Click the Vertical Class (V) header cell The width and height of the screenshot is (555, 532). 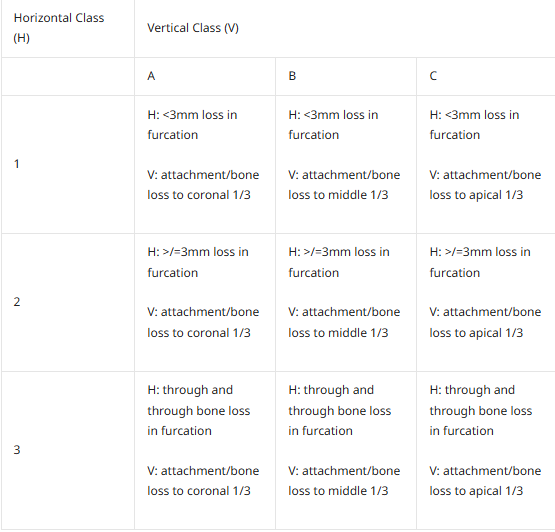[345, 28]
